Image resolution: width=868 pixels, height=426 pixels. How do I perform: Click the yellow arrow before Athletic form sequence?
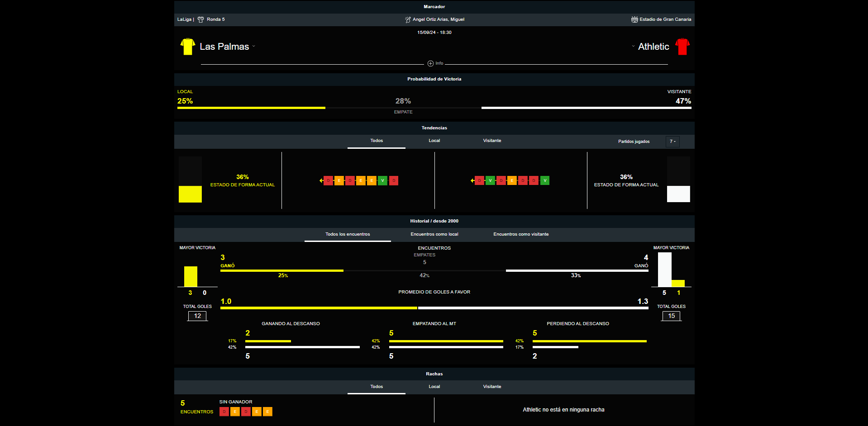coord(472,180)
